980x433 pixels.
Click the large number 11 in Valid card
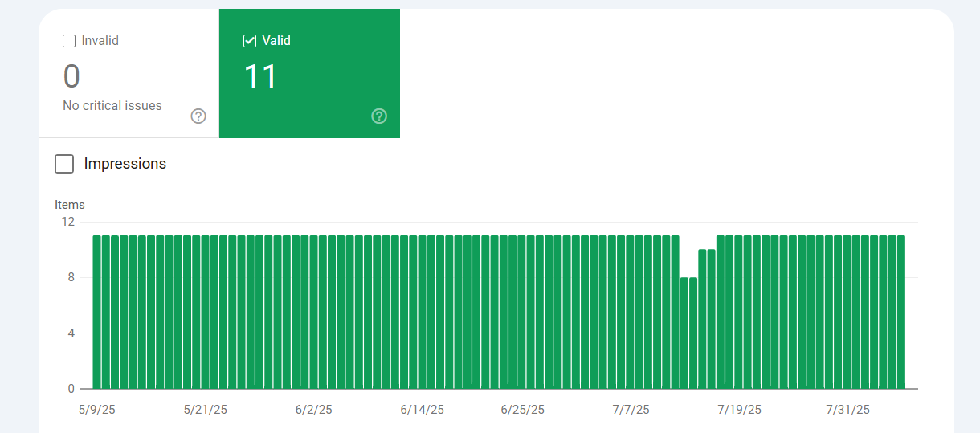pyautogui.click(x=260, y=77)
